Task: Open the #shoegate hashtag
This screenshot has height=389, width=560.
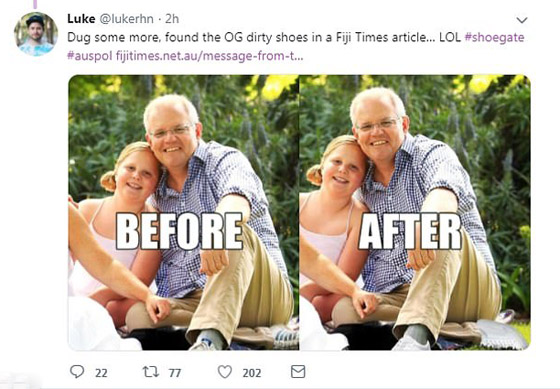Action: (494, 38)
